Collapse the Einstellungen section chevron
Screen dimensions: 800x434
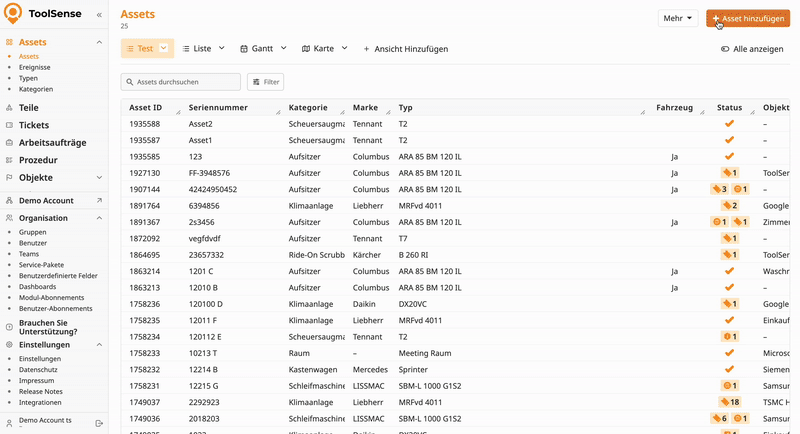99,345
